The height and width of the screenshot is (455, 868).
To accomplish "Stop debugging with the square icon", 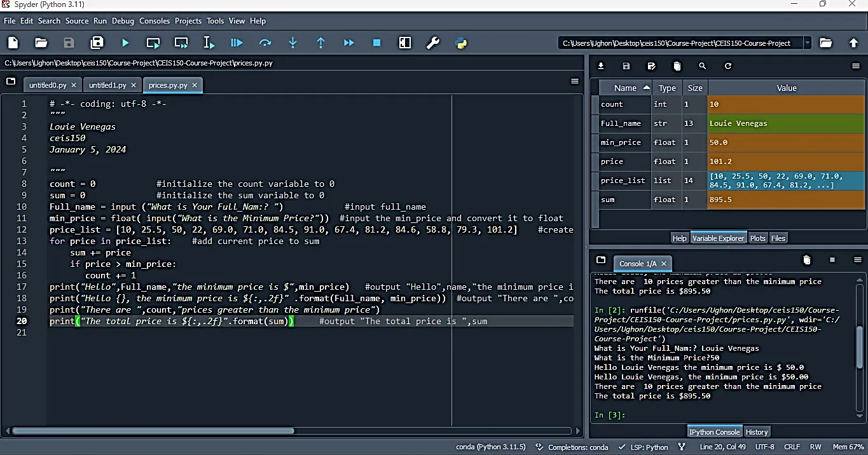I will [x=376, y=43].
